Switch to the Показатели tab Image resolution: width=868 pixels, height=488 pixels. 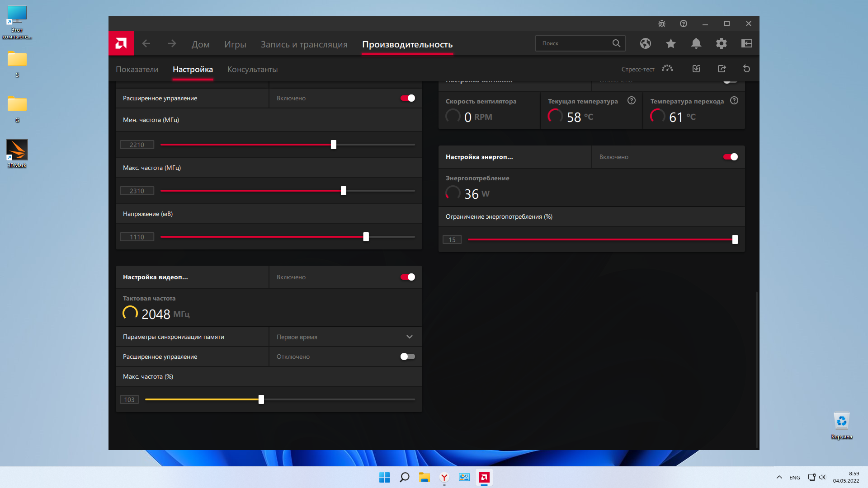coord(137,69)
